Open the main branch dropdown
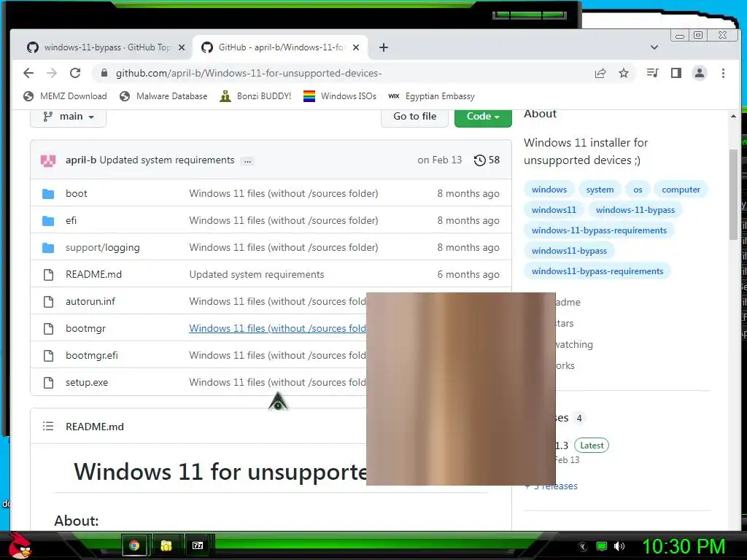Image resolution: width=747 pixels, height=560 pixels. pyautogui.click(x=68, y=117)
